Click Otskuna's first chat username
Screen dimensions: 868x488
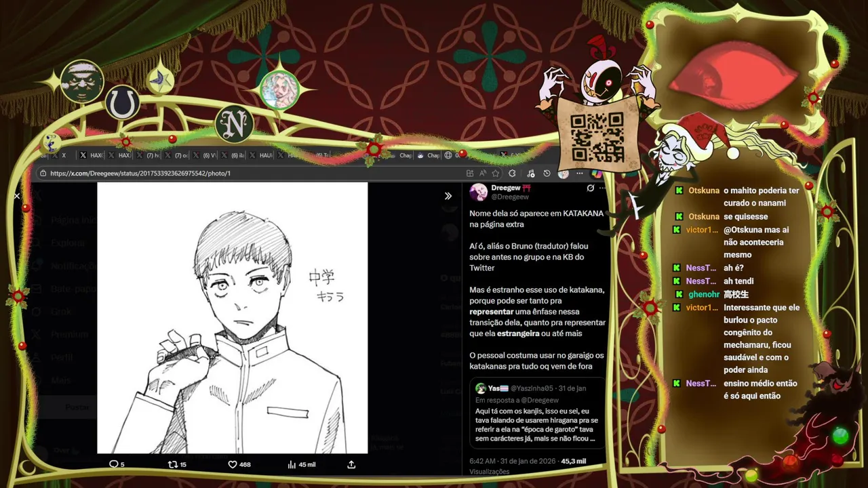pos(704,190)
